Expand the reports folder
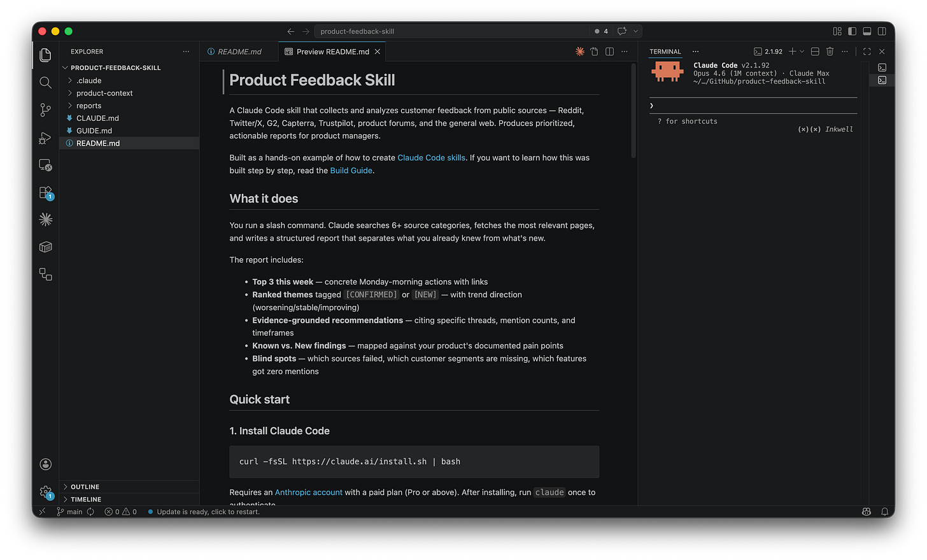Image resolution: width=927 pixels, height=560 pixels. click(89, 105)
